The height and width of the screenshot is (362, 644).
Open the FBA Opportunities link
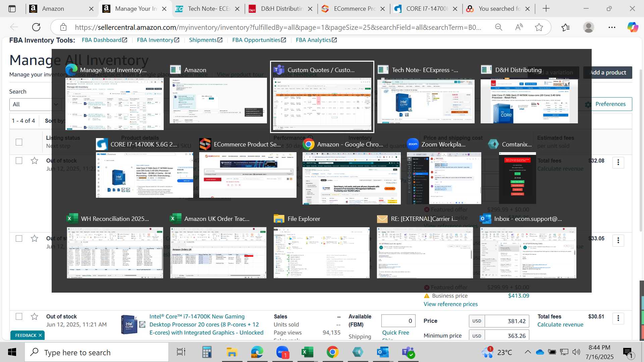pos(259,40)
